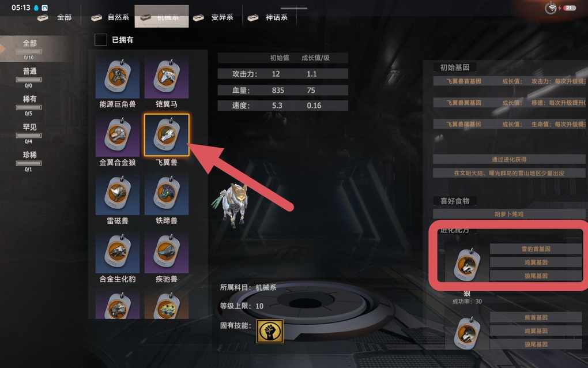The width and height of the screenshot is (588, 368).
Task: Tap the fist skill icon beside 固有技能
Action: coord(270,331)
